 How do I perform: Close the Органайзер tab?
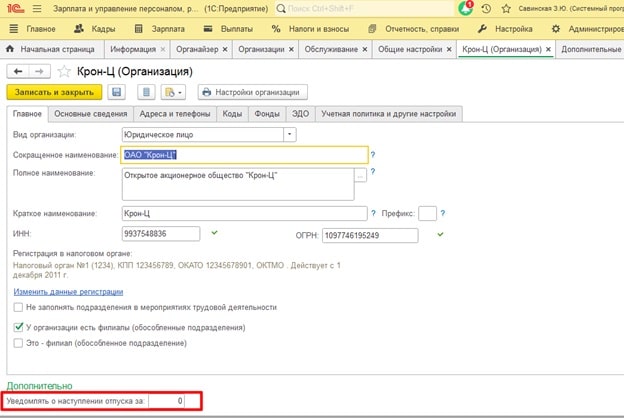[x=224, y=48]
